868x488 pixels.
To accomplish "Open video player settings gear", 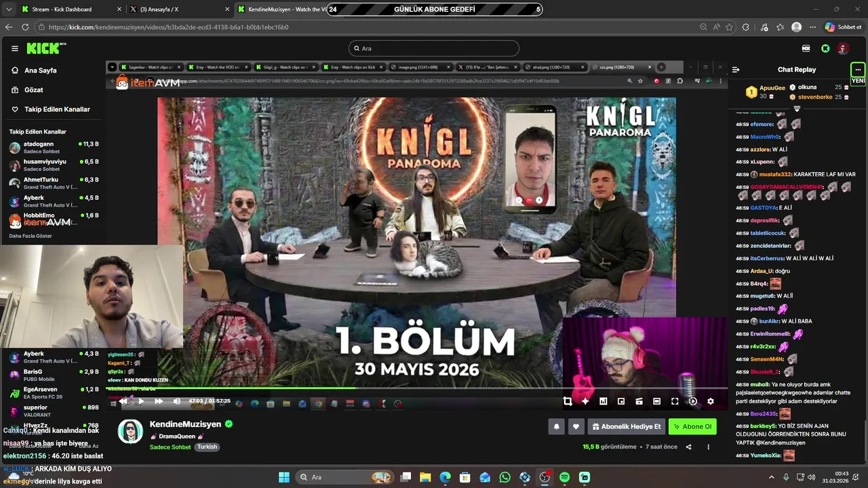I will click(x=711, y=401).
